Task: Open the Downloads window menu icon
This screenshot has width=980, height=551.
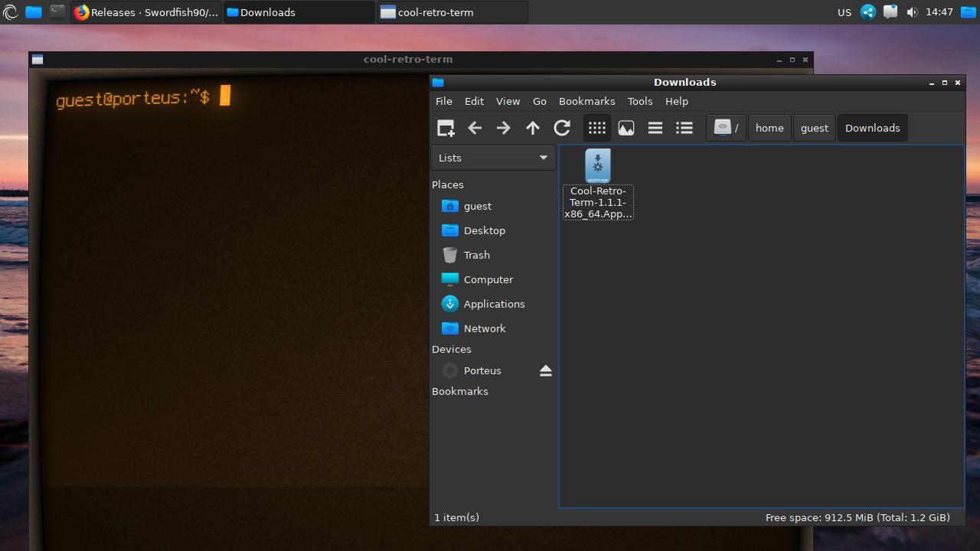Action: [438, 83]
